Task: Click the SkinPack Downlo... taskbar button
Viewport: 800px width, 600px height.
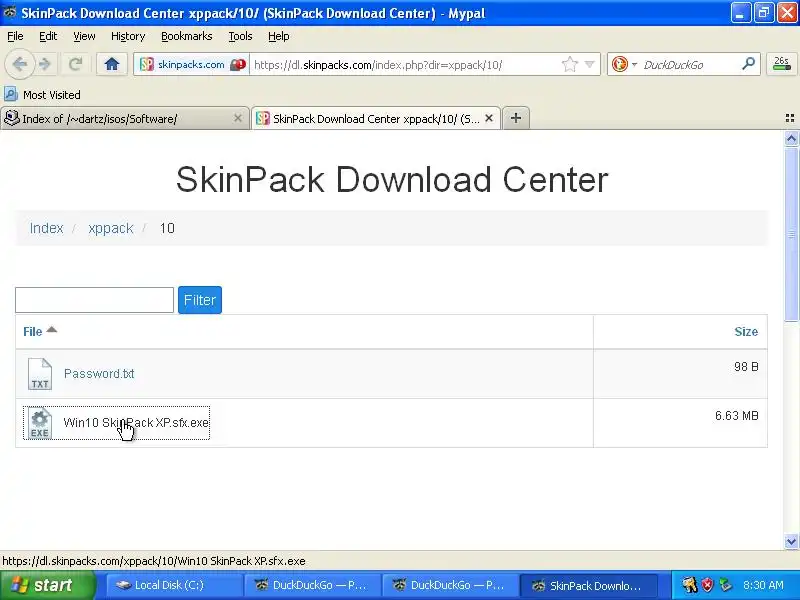Action: [x=587, y=585]
